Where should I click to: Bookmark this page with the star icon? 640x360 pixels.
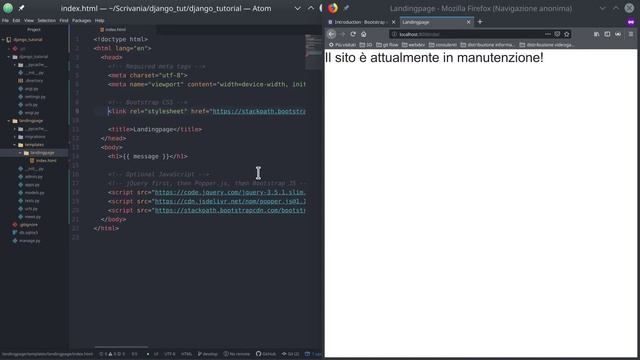click(x=567, y=34)
